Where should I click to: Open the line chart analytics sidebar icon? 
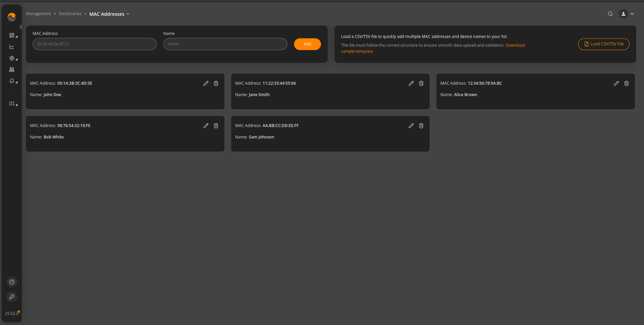12,47
